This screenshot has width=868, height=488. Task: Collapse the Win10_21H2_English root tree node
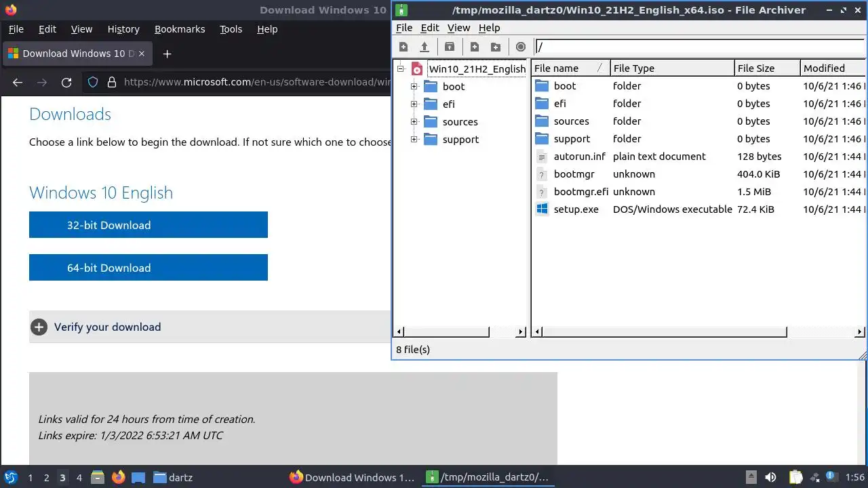click(400, 68)
